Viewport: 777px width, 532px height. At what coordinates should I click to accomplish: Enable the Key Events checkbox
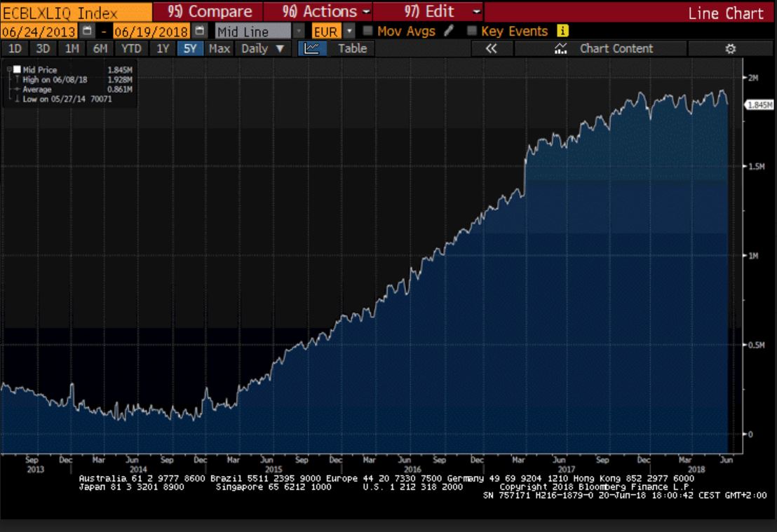pos(472,32)
